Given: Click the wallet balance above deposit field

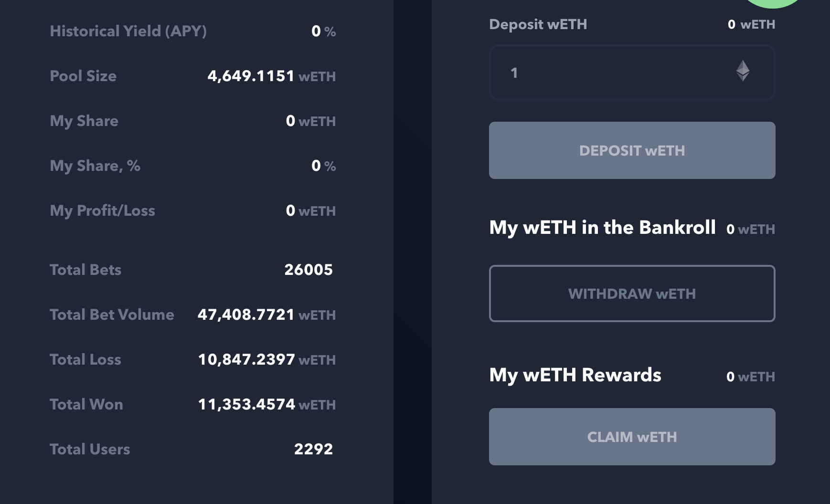Looking at the screenshot, I should [751, 24].
